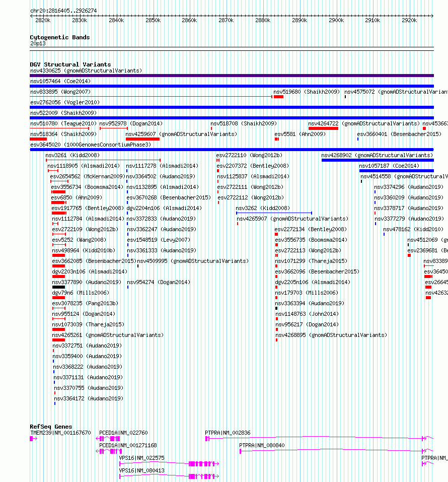Screen dimensions: 448x482
Task: Open esv3660401 (Besenbacher2015) label
Action: coord(399,134)
